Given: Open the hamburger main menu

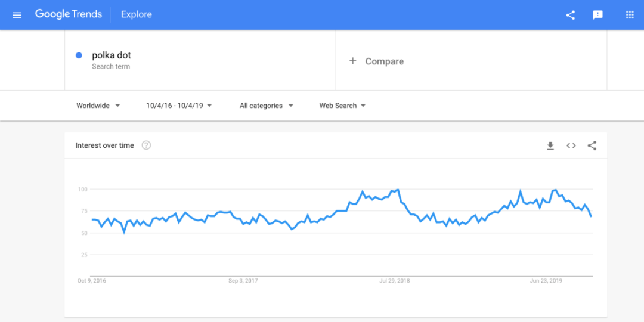Looking at the screenshot, I should click(x=17, y=15).
